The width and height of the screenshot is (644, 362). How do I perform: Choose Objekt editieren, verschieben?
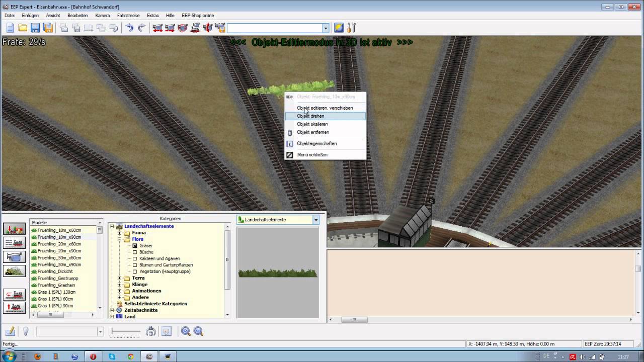pyautogui.click(x=326, y=108)
